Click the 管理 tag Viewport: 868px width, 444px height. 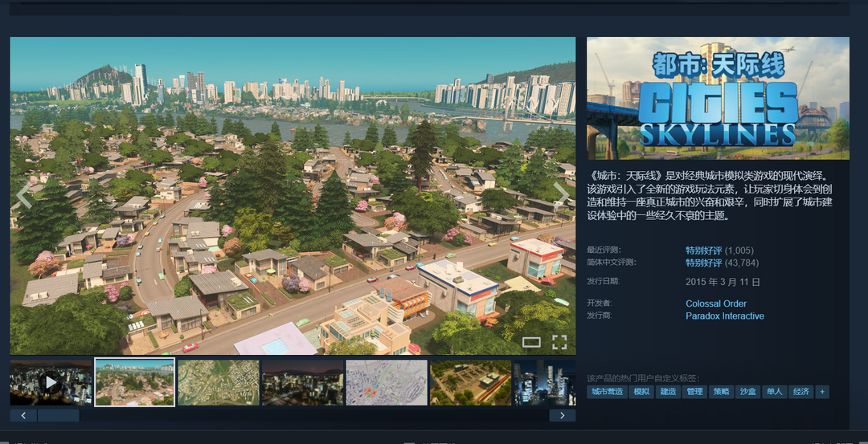coord(694,392)
